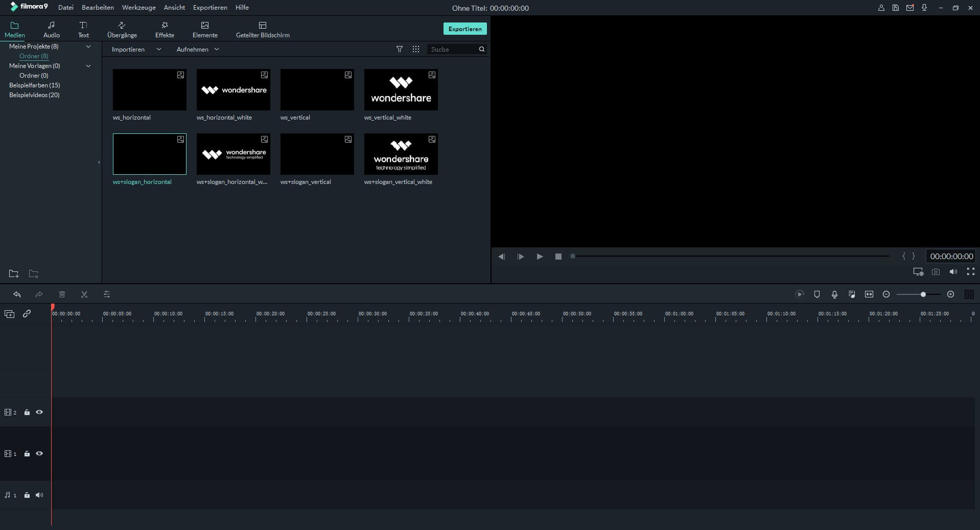Screen dimensions: 980x530
Task: Click the marker shield icon
Action: [x=817, y=294]
